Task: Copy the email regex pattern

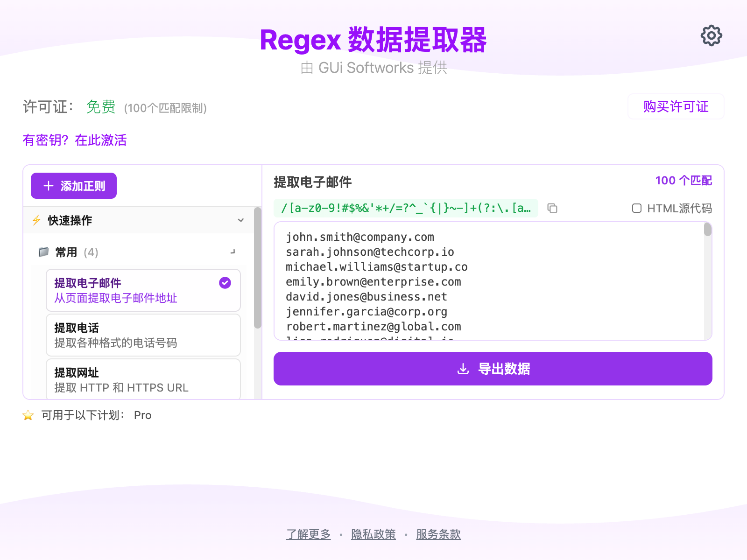Action: click(x=553, y=209)
